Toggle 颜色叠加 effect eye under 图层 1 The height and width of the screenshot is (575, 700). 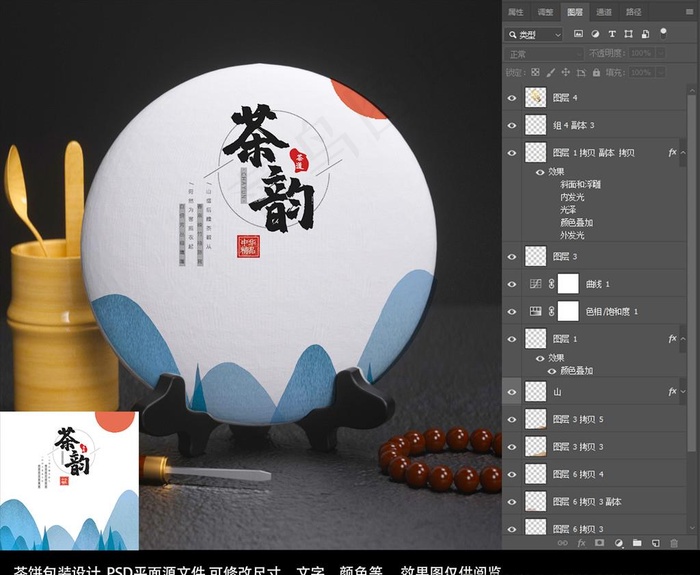[552, 371]
